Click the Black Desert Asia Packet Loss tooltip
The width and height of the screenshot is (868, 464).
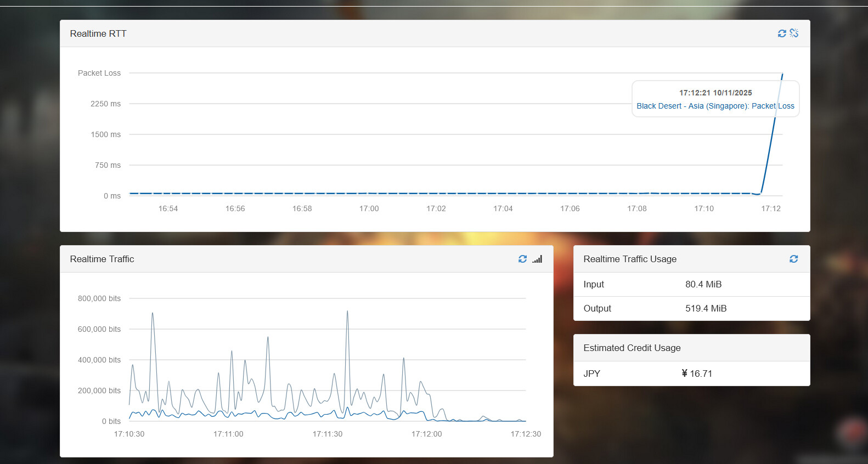tap(715, 106)
